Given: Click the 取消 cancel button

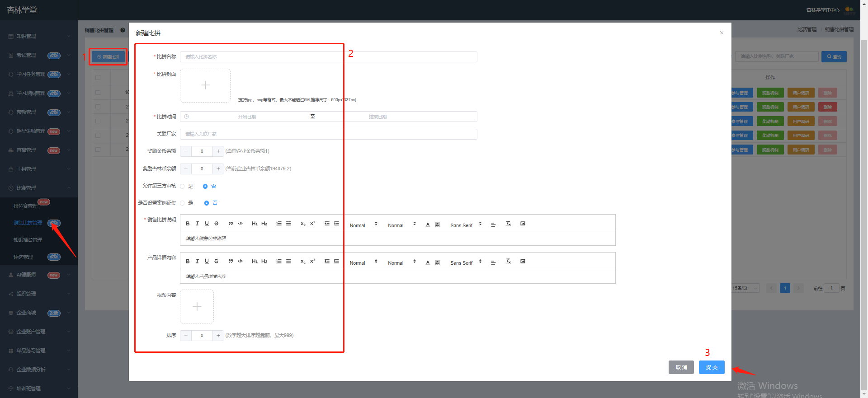Looking at the screenshot, I should [681, 367].
